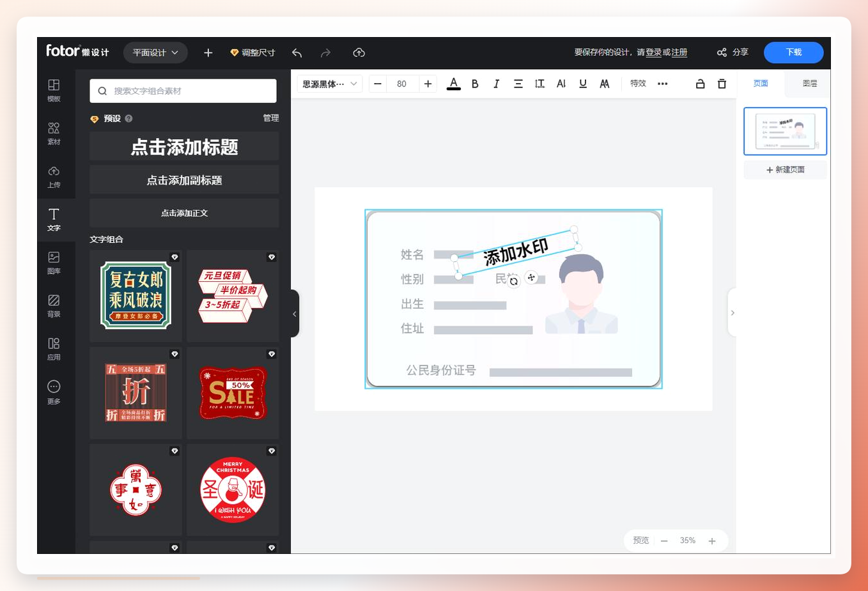Select the 文字 text tool in sidebar
This screenshot has width=868, height=591.
pos(54,219)
